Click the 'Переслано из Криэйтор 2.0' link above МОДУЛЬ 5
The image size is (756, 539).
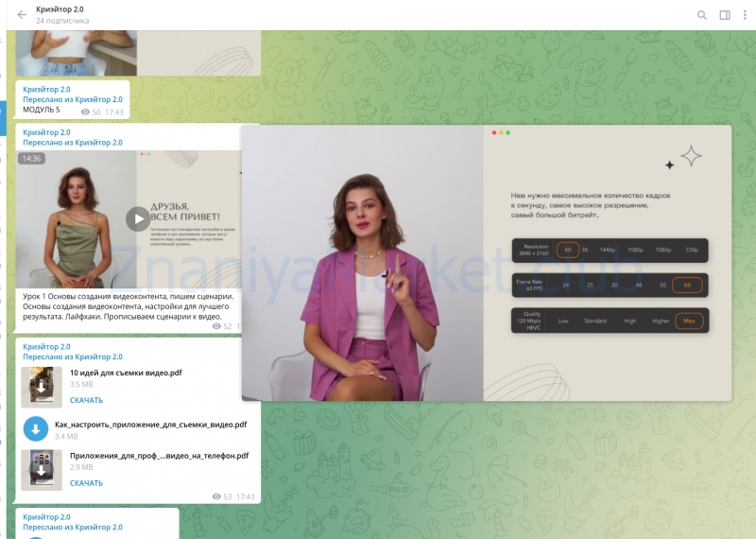pyautogui.click(x=73, y=99)
